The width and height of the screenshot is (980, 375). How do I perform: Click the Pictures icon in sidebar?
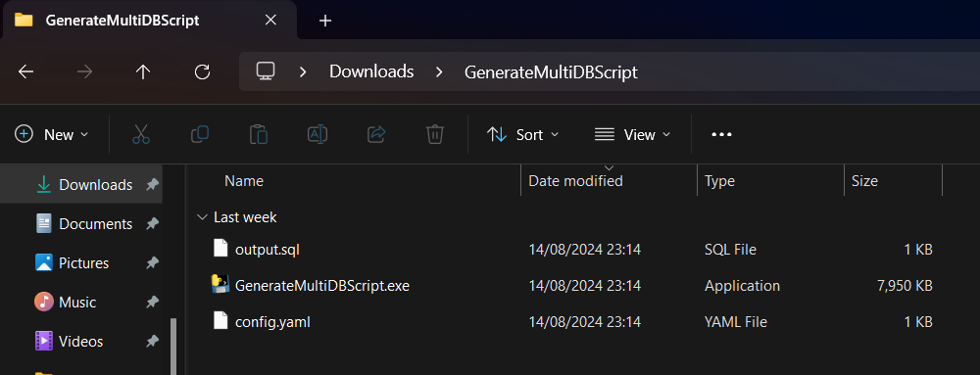pos(44,262)
